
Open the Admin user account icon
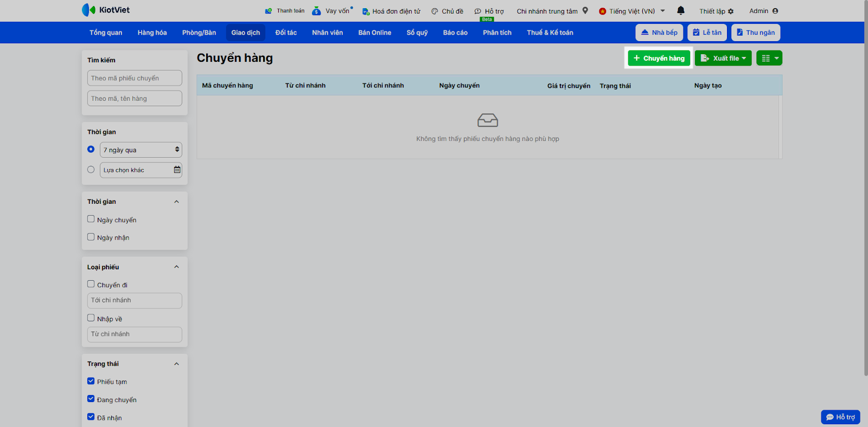pos(775,11)
